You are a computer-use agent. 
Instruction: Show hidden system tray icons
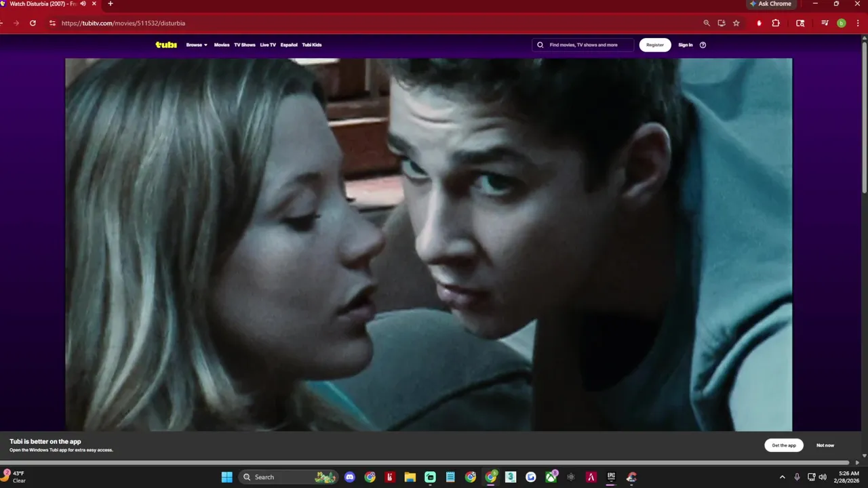click(x=782, y=477)
